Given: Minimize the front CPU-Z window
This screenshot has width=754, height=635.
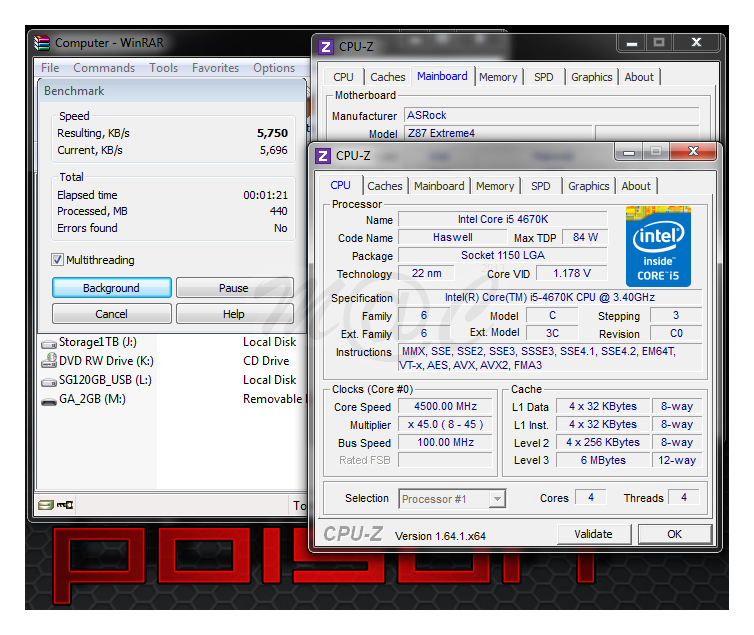Looking at the screenshot, I should [629, 152].
